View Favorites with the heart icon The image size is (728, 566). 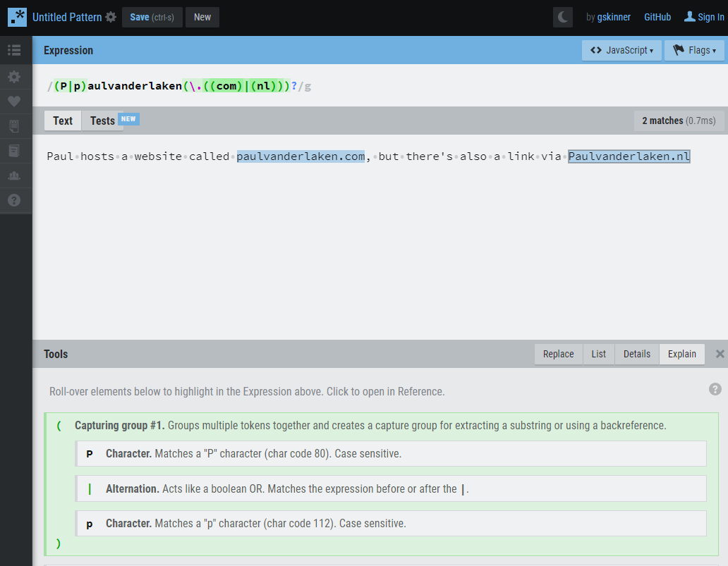click(x=16, y=101)
